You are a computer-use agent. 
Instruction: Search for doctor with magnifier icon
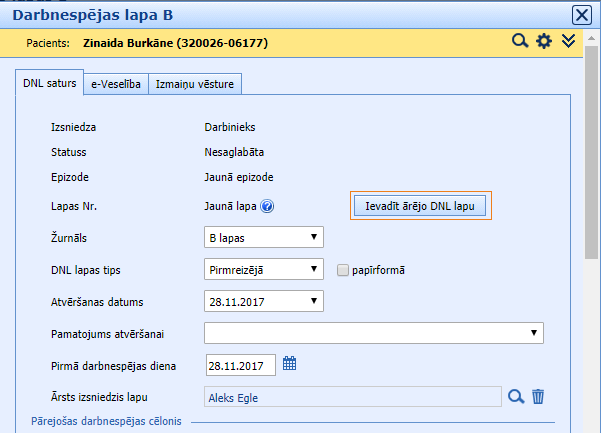516,396
